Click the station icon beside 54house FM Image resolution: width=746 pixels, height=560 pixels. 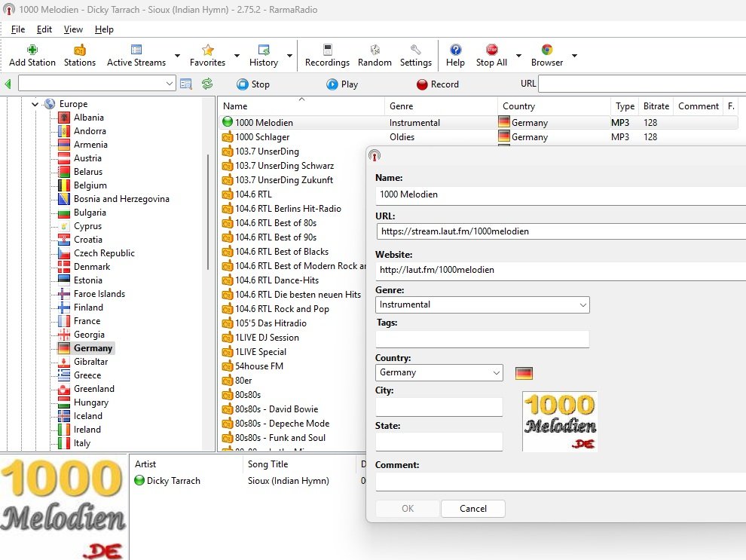228,366
